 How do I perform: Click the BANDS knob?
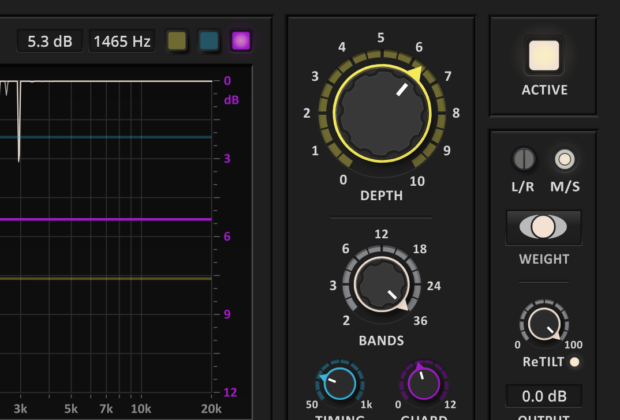382,284
